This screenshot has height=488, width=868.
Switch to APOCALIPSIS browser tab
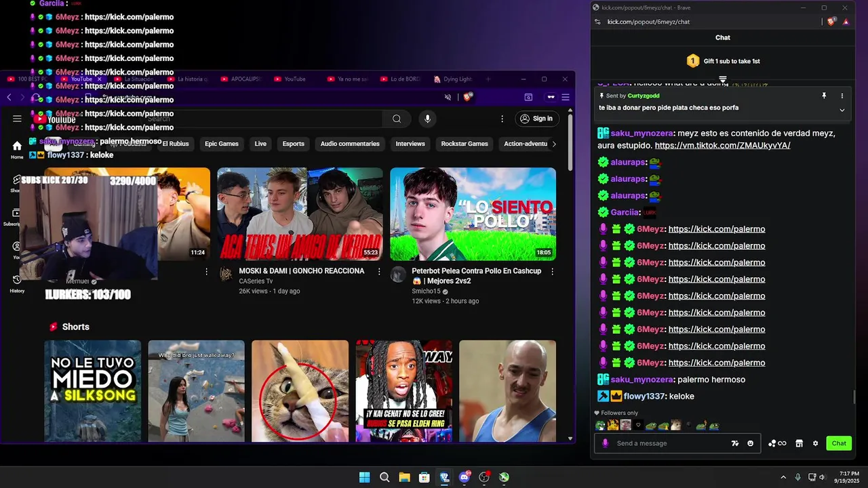(x=241, y=79)
